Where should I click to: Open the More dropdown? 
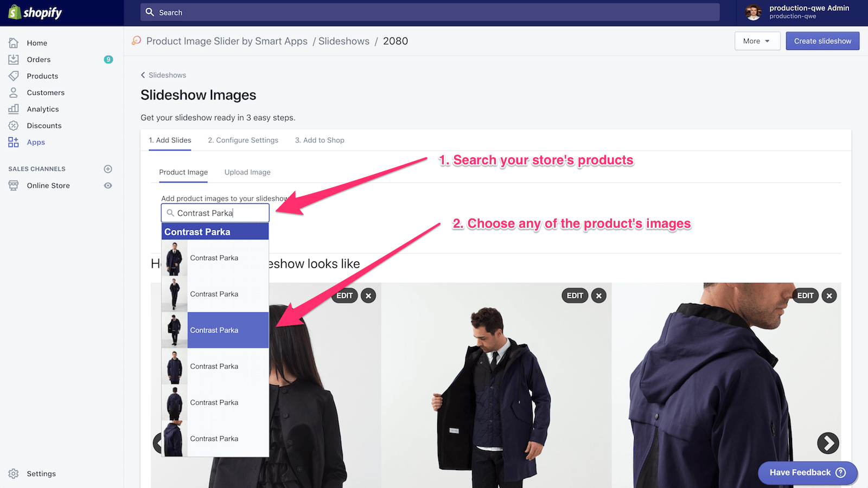click(757, 41)
